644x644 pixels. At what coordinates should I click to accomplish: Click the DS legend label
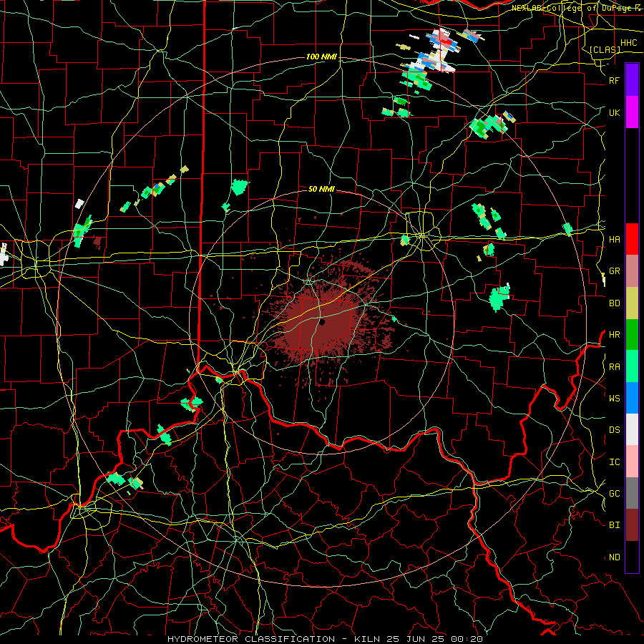pyautogui.click(x=615, y=429)
